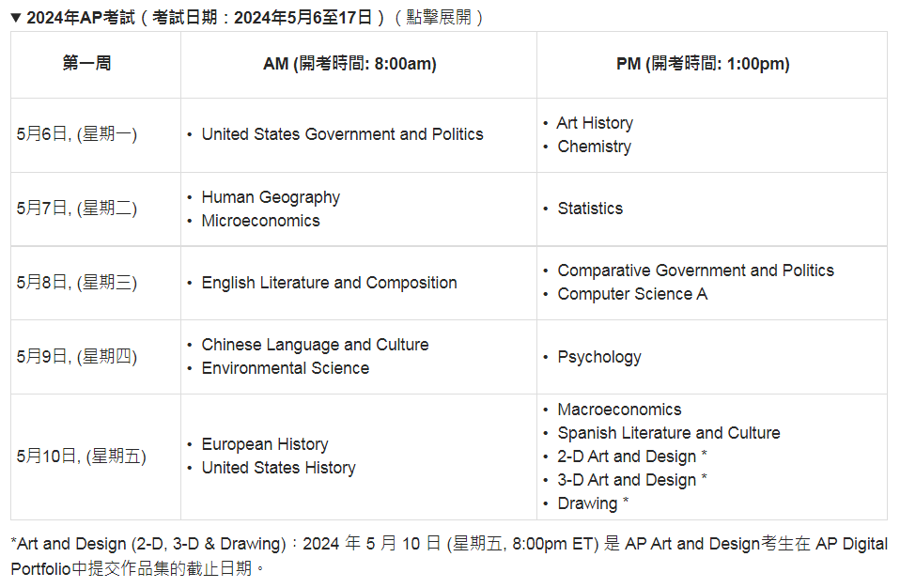Select the Art History exam entry
Screen dimensions: 900x588
(x=595, y=123)
